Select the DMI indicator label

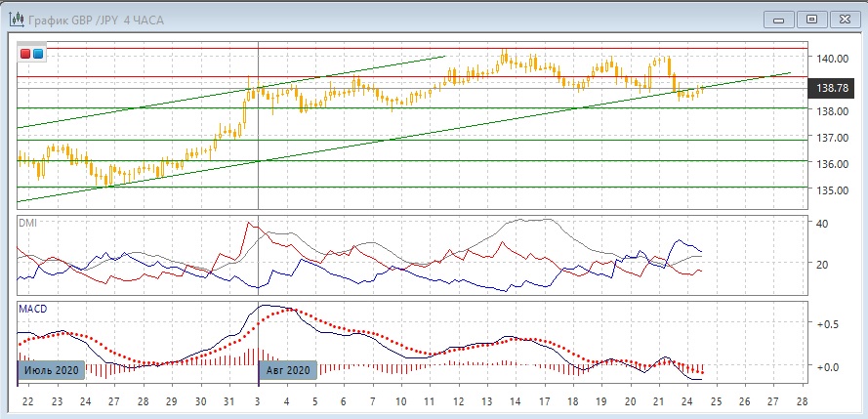tap(27, 223)
